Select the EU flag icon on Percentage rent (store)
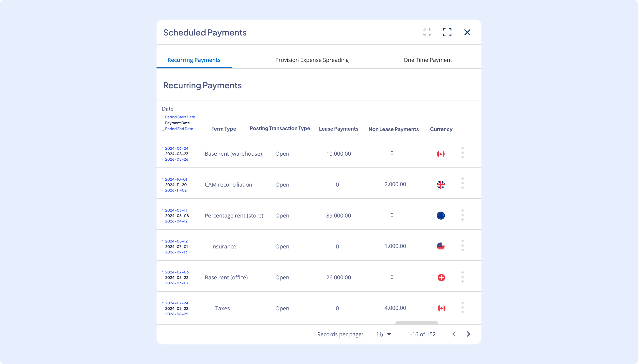Screen dimensions: 638x364 441,215
